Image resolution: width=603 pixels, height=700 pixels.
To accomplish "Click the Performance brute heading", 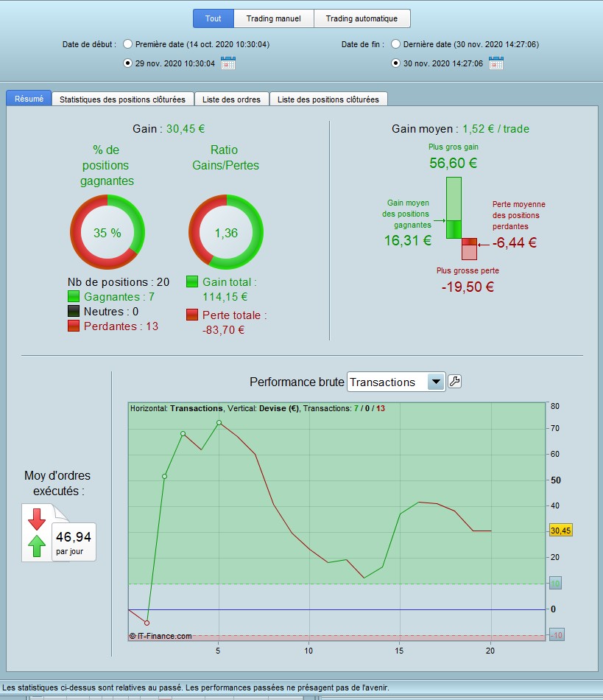I will click(297, 382).
